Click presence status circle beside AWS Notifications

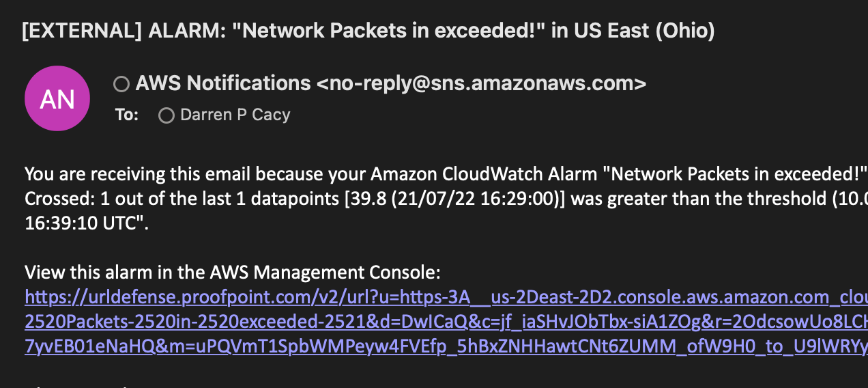(121, 84)
